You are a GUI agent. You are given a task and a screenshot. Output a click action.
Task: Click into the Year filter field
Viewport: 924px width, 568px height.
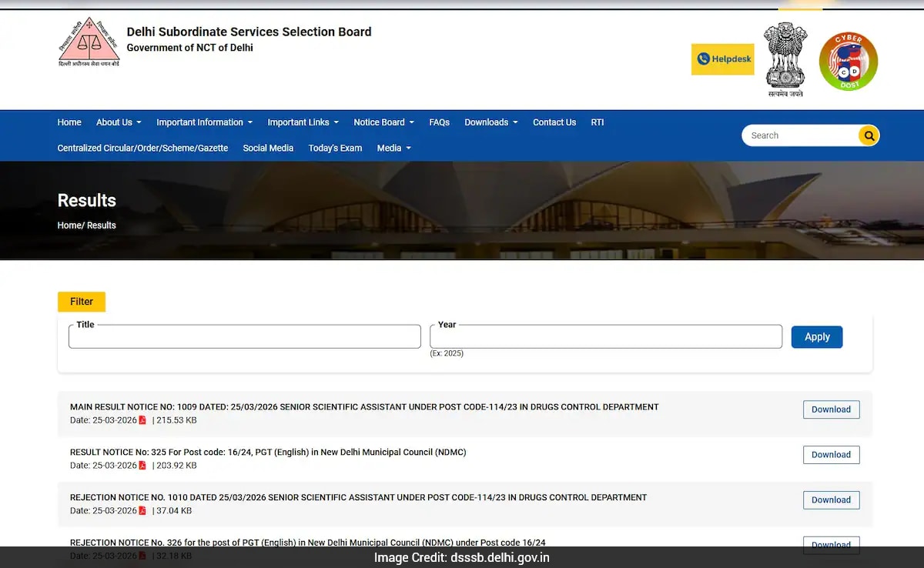tap(605, 337)
